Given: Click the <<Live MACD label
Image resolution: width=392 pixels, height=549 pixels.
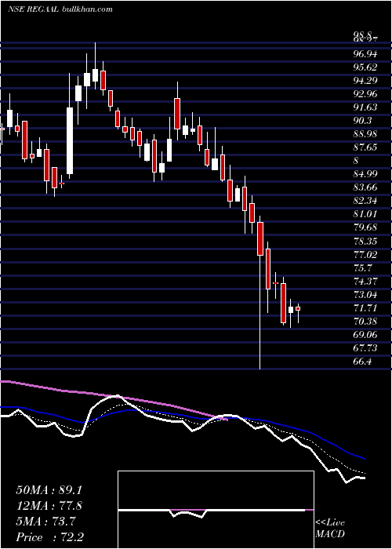Looking at the screenshot, I should pyautogui.click(x=330, y=529).
